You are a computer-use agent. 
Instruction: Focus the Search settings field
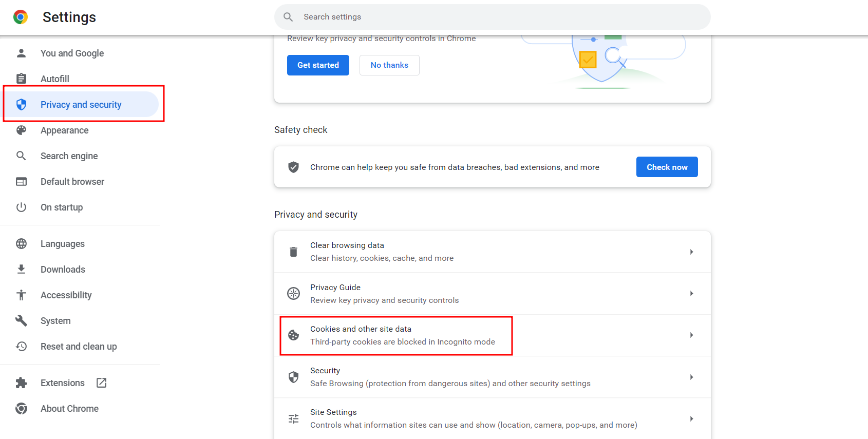pyautogui.click(x=493, y=17)
